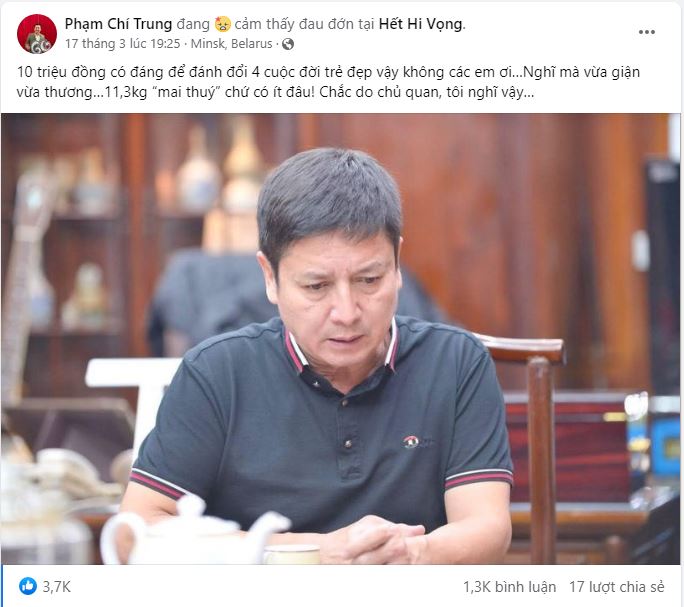Click the post caption text
This screenshot has height=607, width=684.
[x=328, y=82]
